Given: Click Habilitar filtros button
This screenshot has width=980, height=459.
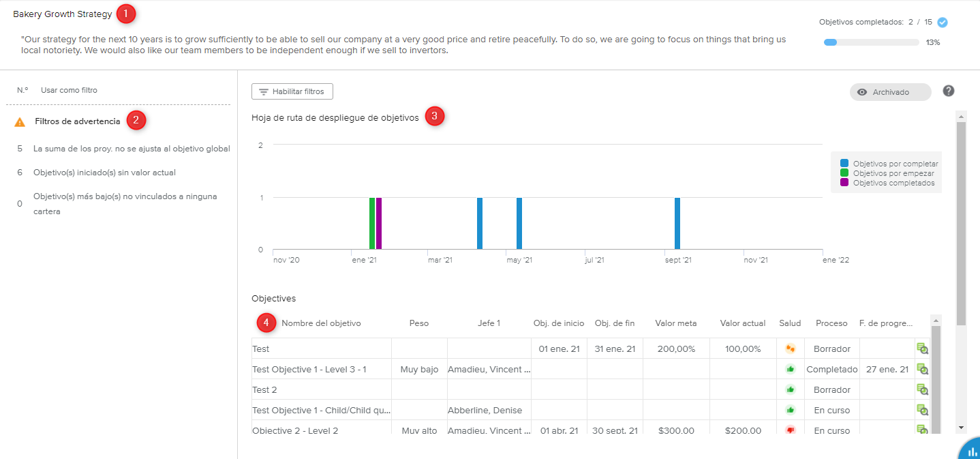Looking at the screenshot, I should coord(292,91).
